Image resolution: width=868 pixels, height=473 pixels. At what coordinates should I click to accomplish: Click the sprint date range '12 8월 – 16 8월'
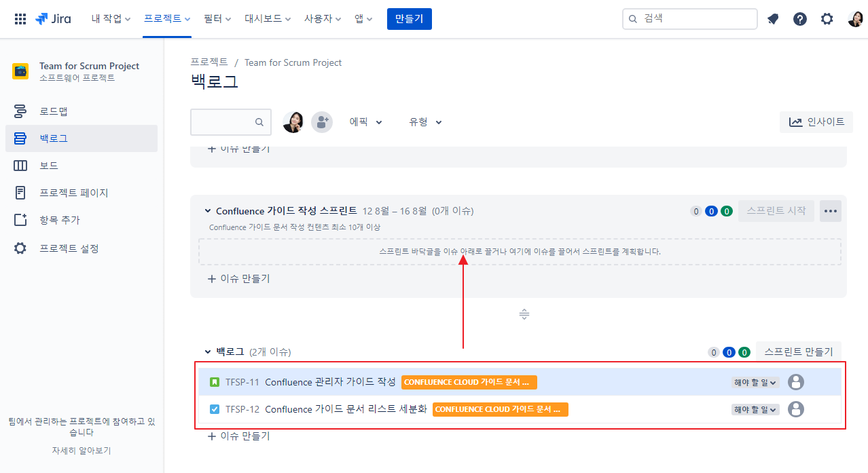tap(395, 211)
